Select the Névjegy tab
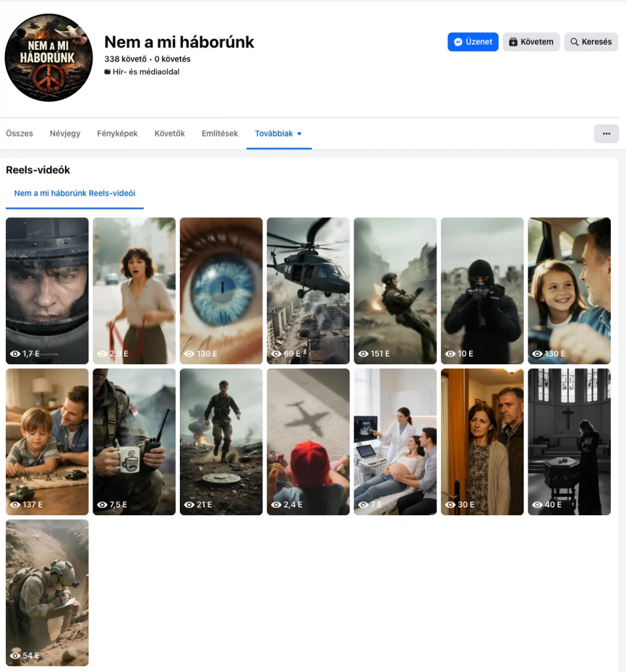The width and height of the screenshot is (626, 672). click(x=64, y=133)
